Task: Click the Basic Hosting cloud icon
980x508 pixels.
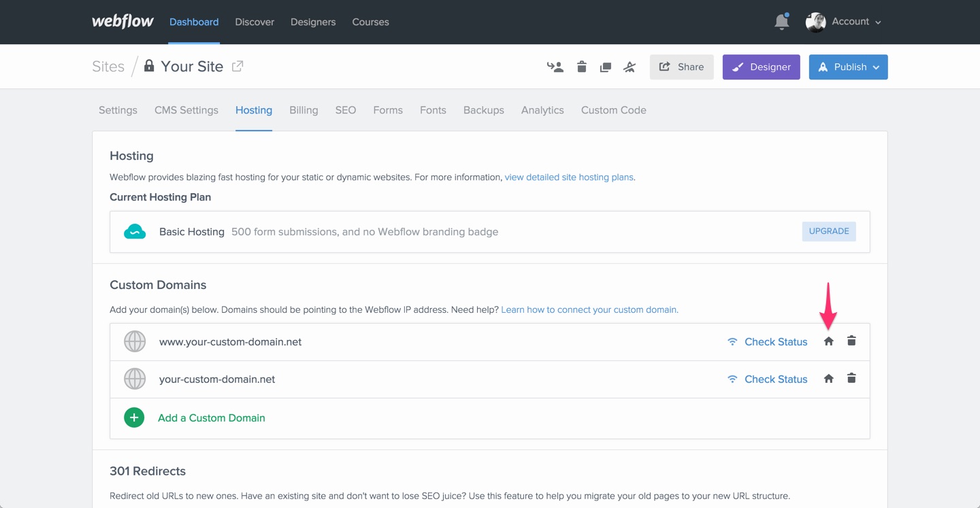Action: tap(135, 232)
